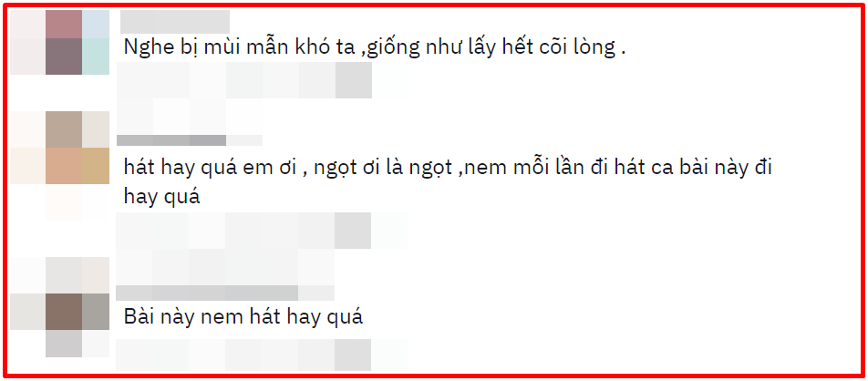This screenshot has height=381, width=868.
Task: Select the comment 'hát hay quá em ơi'
Action: coord(448,182)
